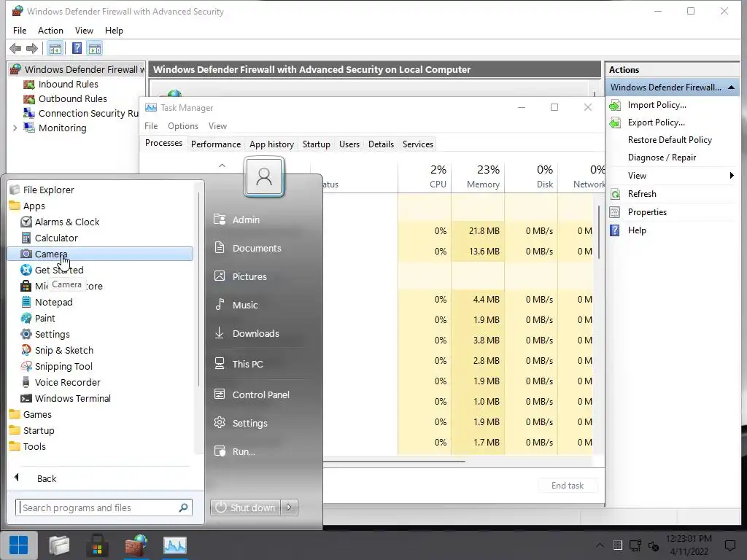The height and width of the screenshot is (560, 747).
Task: Click the blue Help toolbar icon
Action: (77, 48)
